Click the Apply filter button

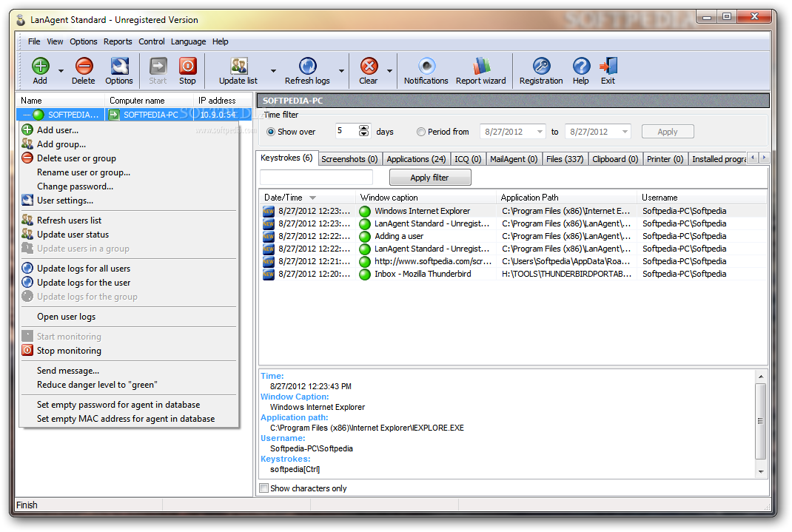tap(430, 178)
